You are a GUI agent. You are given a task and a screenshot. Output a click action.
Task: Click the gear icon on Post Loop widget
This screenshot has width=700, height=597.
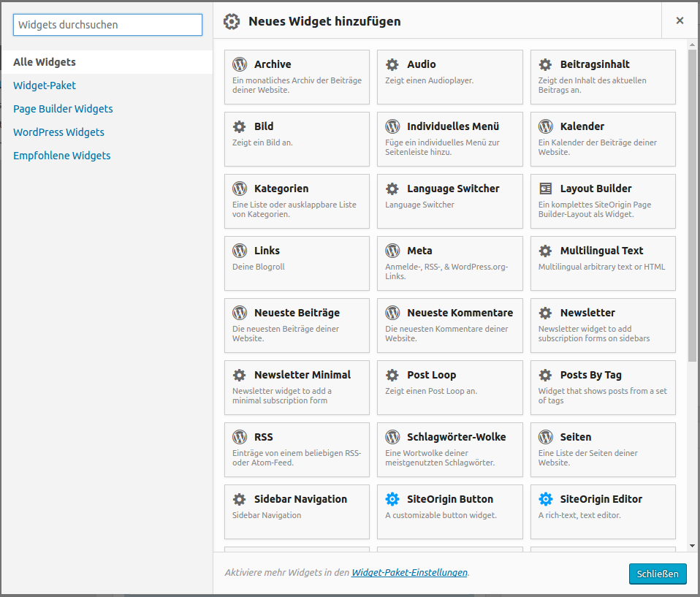(392, 375)
